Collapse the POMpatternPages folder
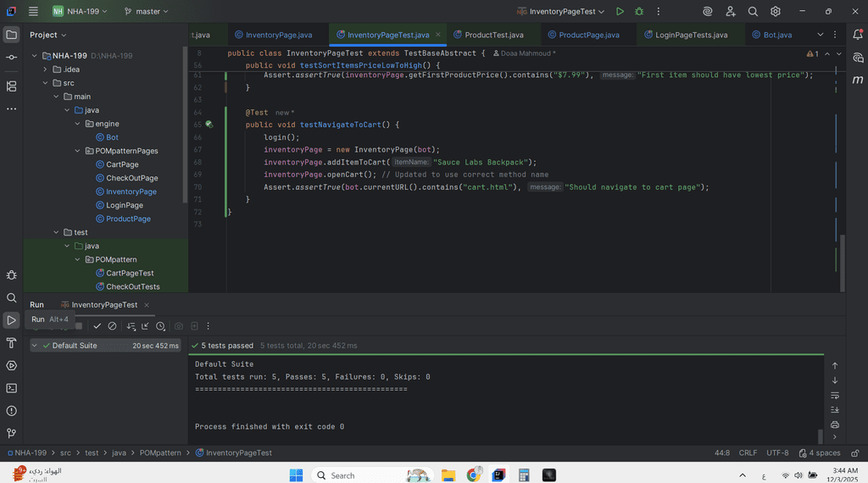 tap(77, 151)
